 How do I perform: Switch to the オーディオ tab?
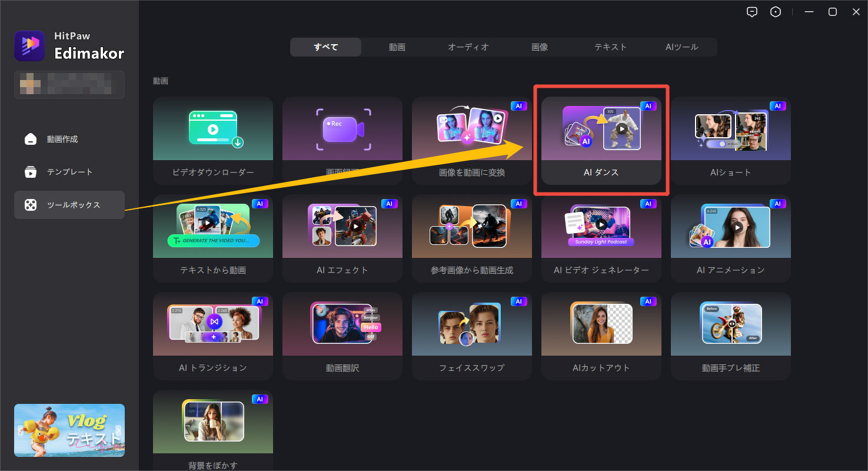(468, 47)
